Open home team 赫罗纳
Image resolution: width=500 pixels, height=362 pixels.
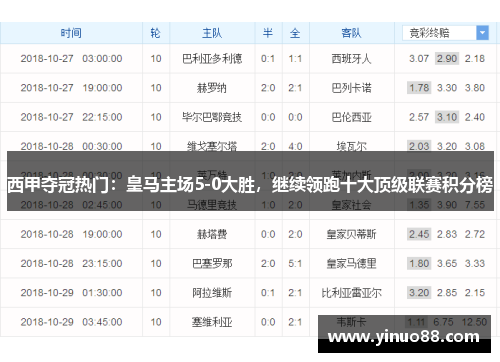point(212,88)
